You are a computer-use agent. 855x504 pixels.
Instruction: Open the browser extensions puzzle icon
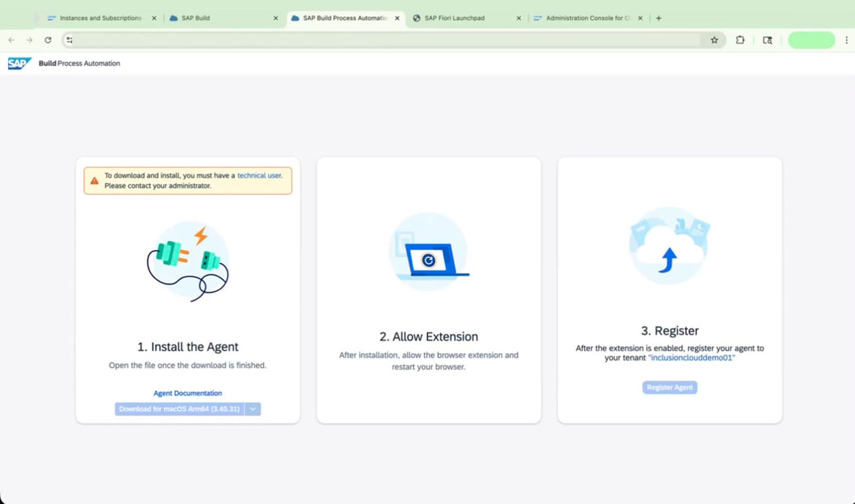pos(740,40)
